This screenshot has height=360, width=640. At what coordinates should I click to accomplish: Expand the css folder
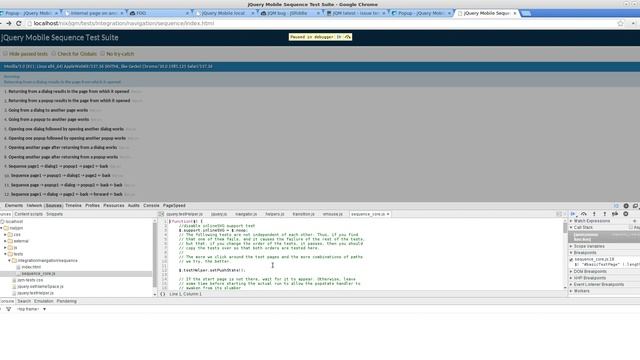pos(5,235)
